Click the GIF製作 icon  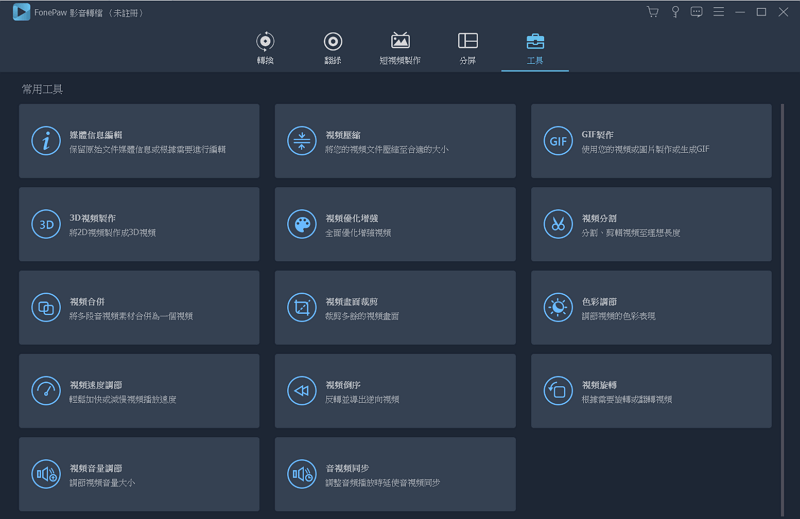pyautogui.click(x=557, y=141)
